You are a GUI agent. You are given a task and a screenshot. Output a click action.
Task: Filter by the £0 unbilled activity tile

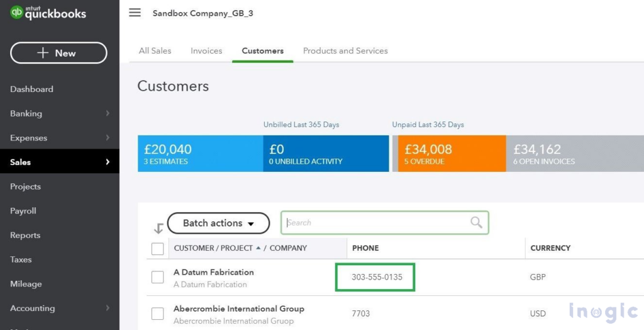tap(326, 154)
